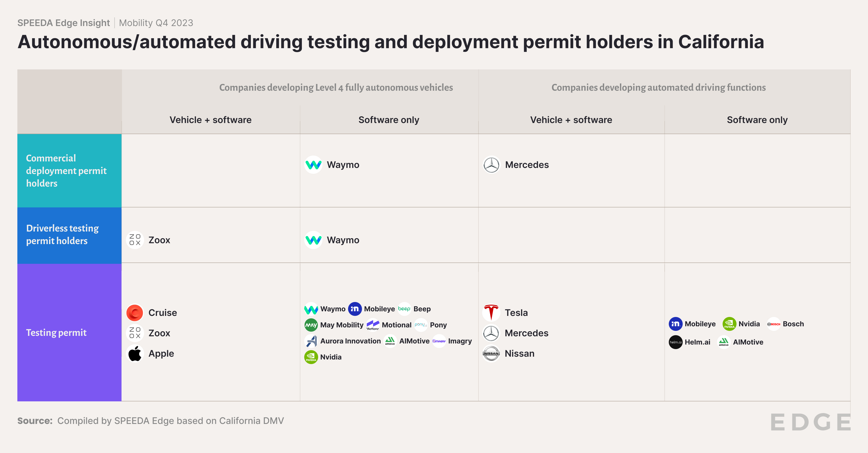Click the Nissan logo

click(x=491, y=353)
